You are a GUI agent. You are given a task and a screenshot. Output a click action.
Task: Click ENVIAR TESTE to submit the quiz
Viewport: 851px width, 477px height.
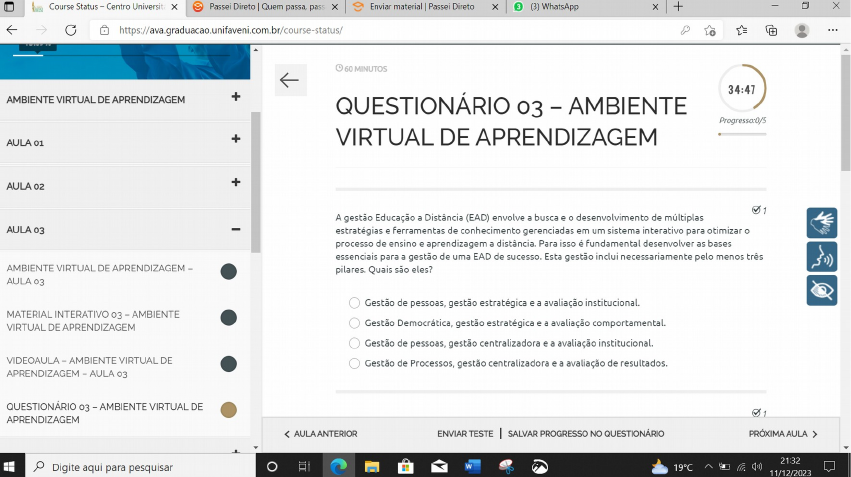[x=465, y=434]
